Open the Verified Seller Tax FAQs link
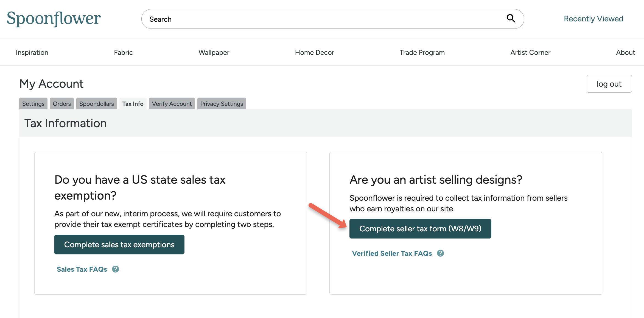This screenshot has height=318, width=644. pyautogui.click(x=392, y=253)
